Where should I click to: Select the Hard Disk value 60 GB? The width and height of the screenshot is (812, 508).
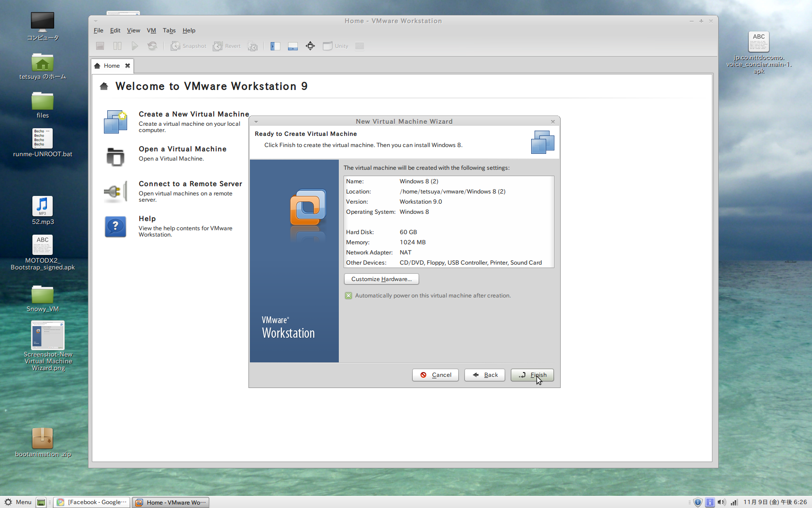pyautogui.click(x=408, y=232)
